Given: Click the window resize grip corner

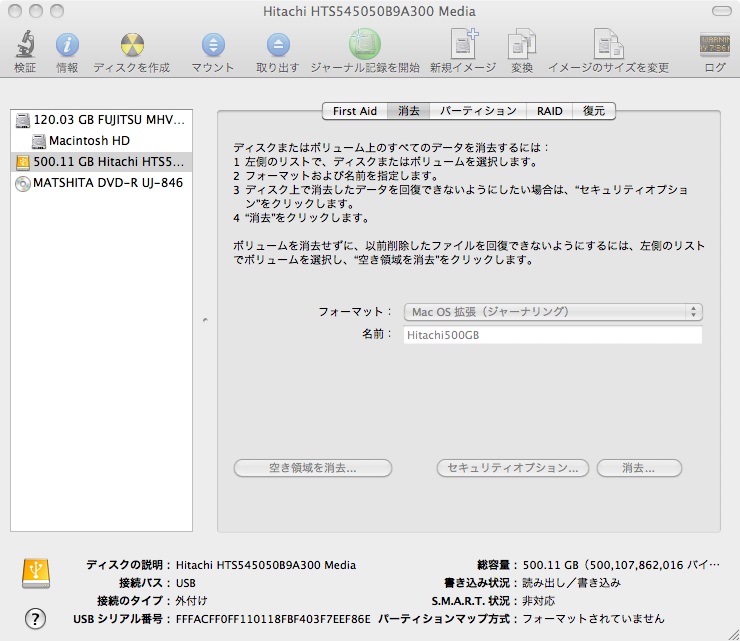Looking at the screenshot, I should 732,634.
